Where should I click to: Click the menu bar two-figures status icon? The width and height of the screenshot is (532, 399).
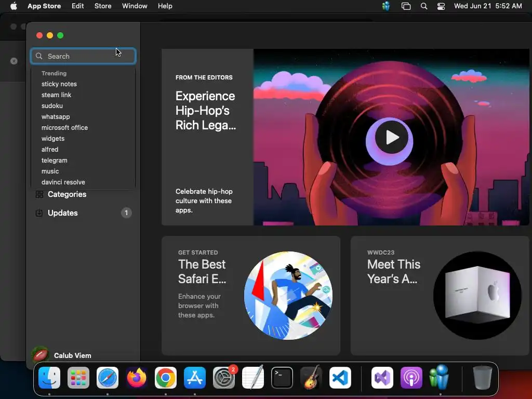(386, 6)
